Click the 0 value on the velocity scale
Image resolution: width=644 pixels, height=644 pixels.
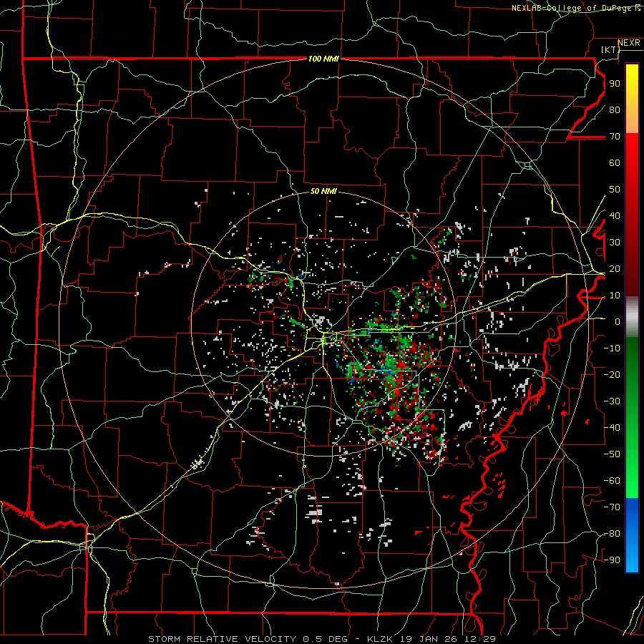coord(617,321)
